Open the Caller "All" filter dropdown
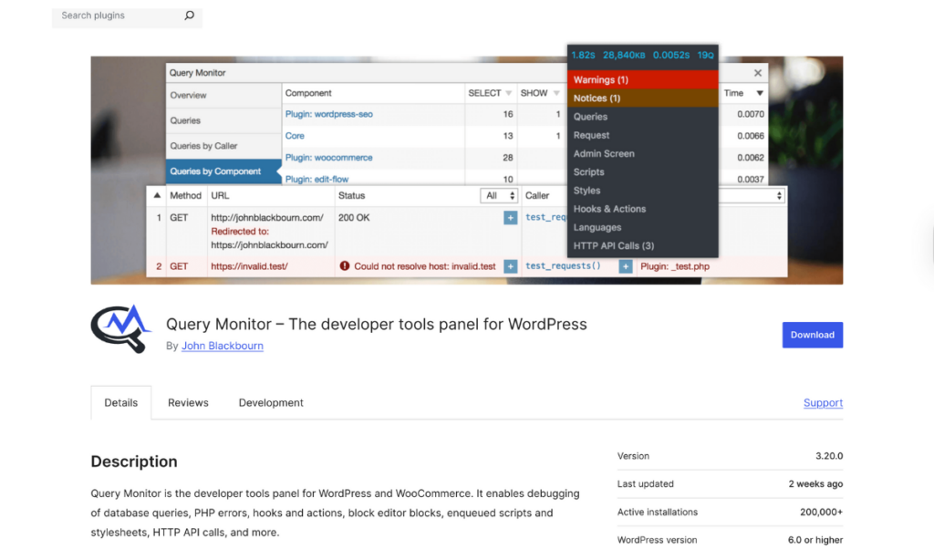This screenshot has width=934, height=560. click(x=498, y=195)
